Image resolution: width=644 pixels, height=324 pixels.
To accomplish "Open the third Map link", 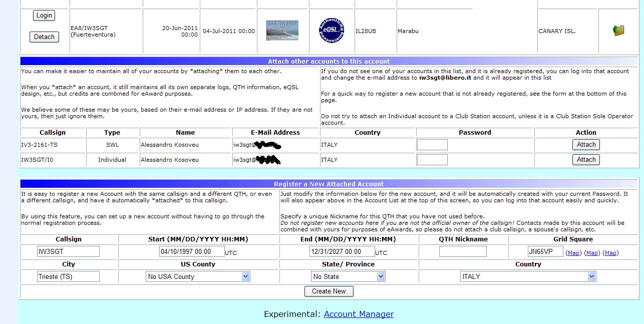I will coord(610,253).
